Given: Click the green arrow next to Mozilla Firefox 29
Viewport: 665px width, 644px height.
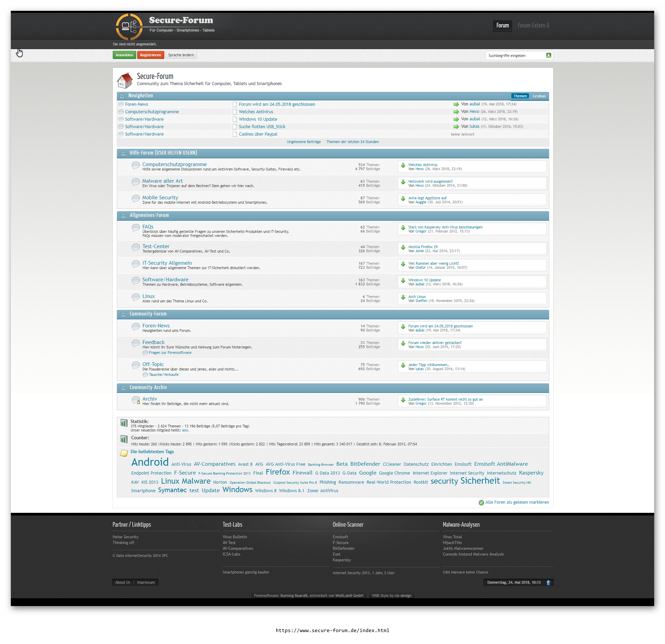Looking at the screenshot, I should 403,247.
